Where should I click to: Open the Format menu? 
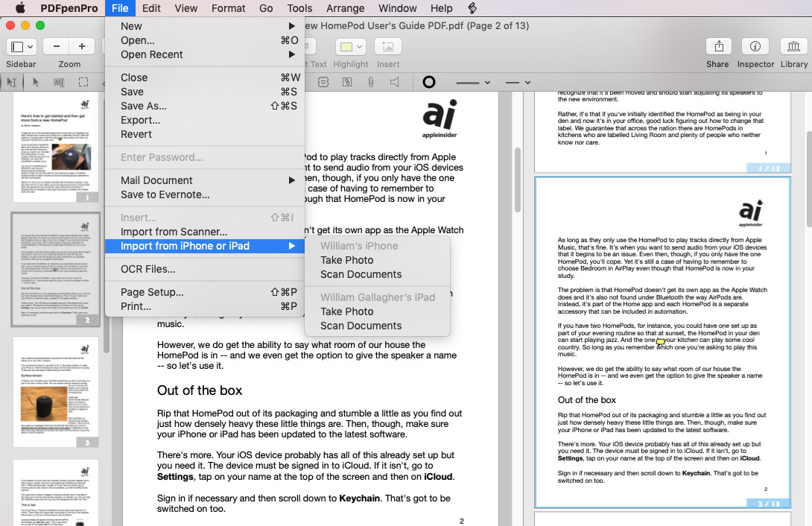click(x=229, y=8)
